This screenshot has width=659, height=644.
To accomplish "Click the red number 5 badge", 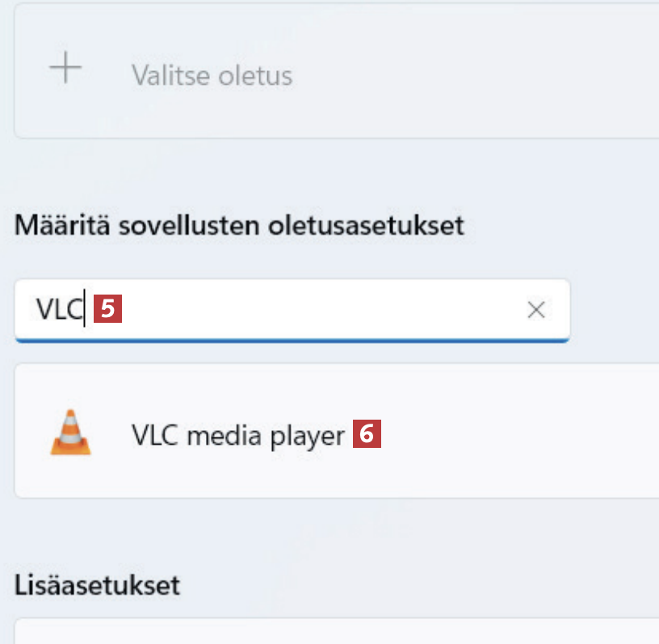I will [x=107, y=310].
